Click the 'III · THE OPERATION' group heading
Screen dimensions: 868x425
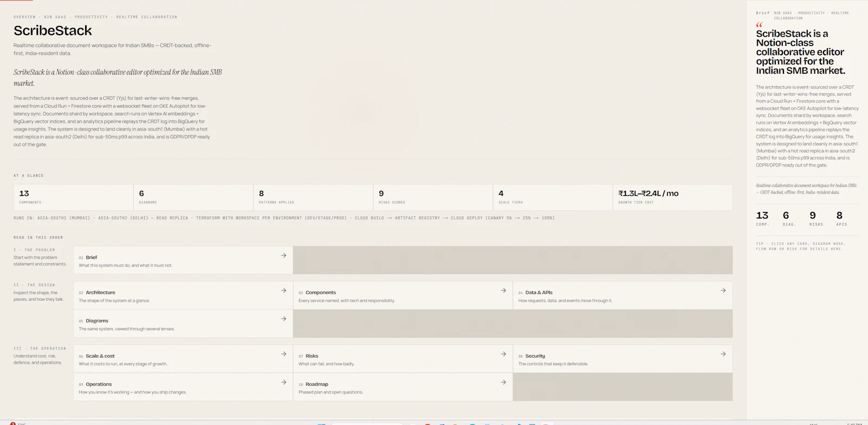pyautogui.click(x=40, y=349)
